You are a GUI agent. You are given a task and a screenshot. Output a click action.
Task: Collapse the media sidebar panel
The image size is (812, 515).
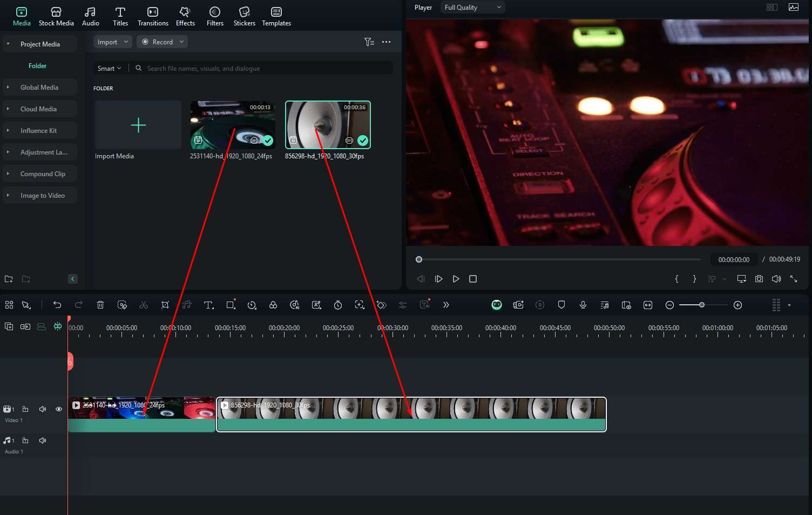coord(73,279)
